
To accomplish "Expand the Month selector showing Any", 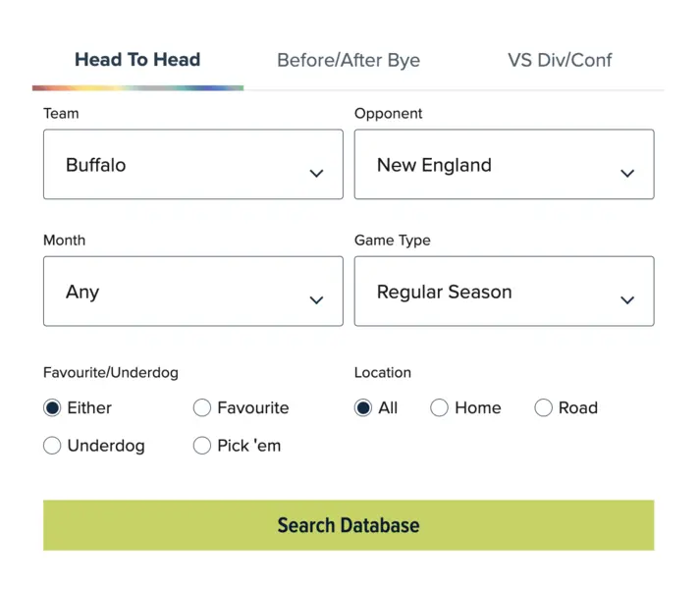I will click(x=177, y=292).
